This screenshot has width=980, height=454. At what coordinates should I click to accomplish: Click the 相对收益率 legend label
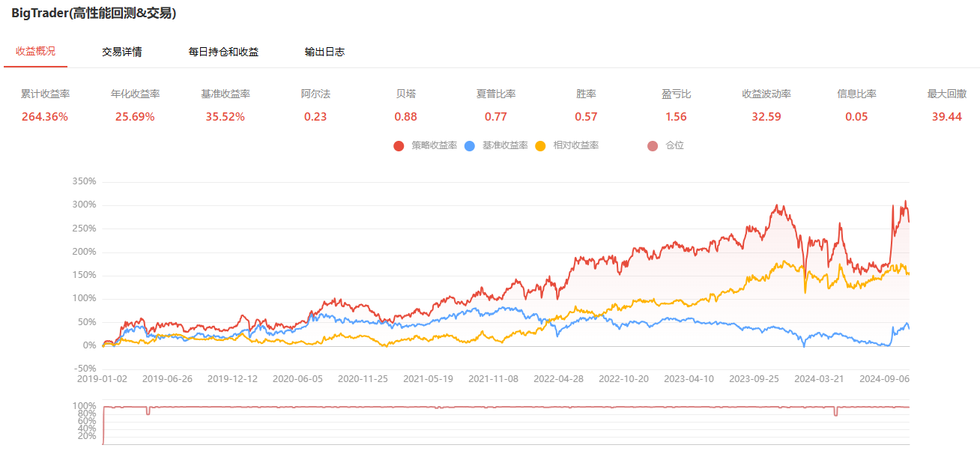click(x=575, y=146)
